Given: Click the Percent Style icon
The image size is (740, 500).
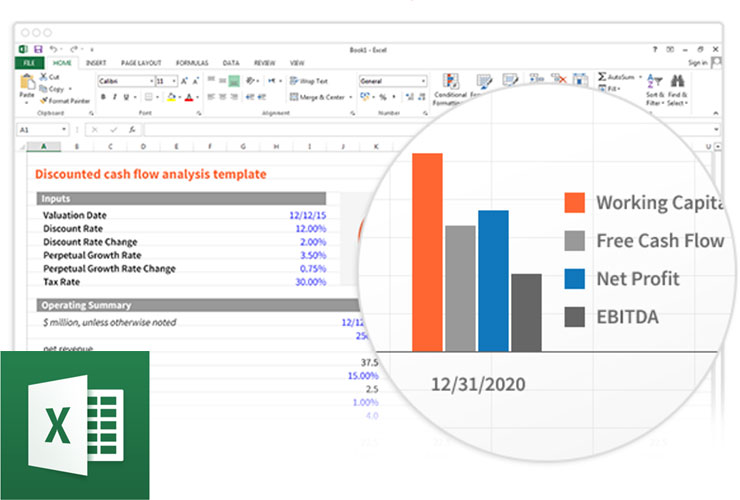Looking at the screenshot, I should point(383,97).
